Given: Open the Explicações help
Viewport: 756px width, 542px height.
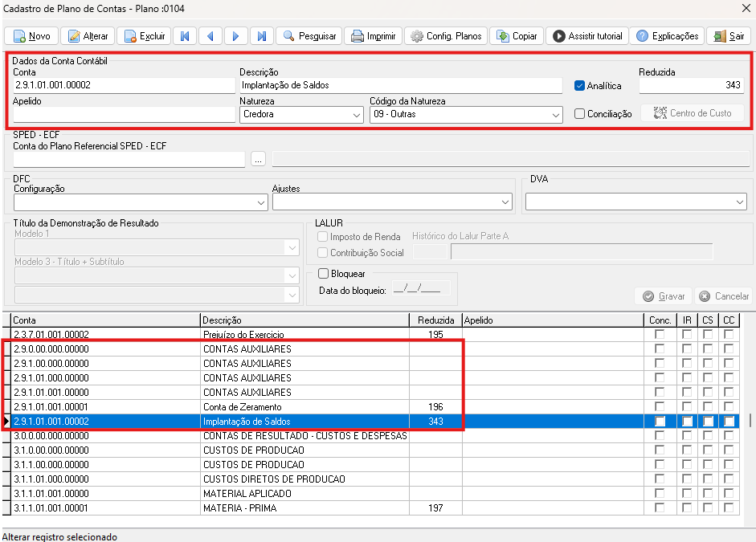Looking at the screenshot, I should click(668, 36).
